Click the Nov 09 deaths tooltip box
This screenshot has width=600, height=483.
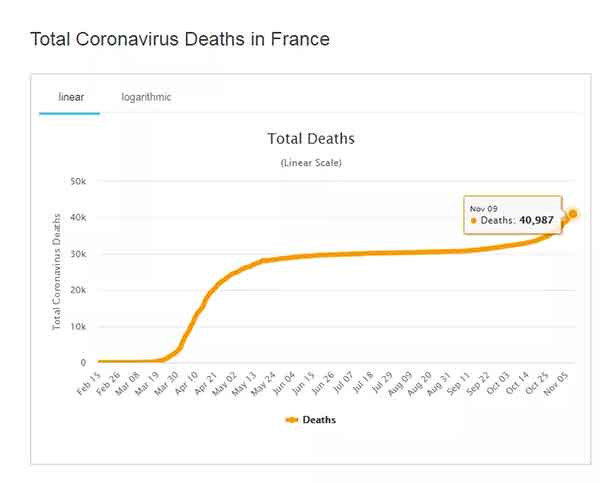512,215
